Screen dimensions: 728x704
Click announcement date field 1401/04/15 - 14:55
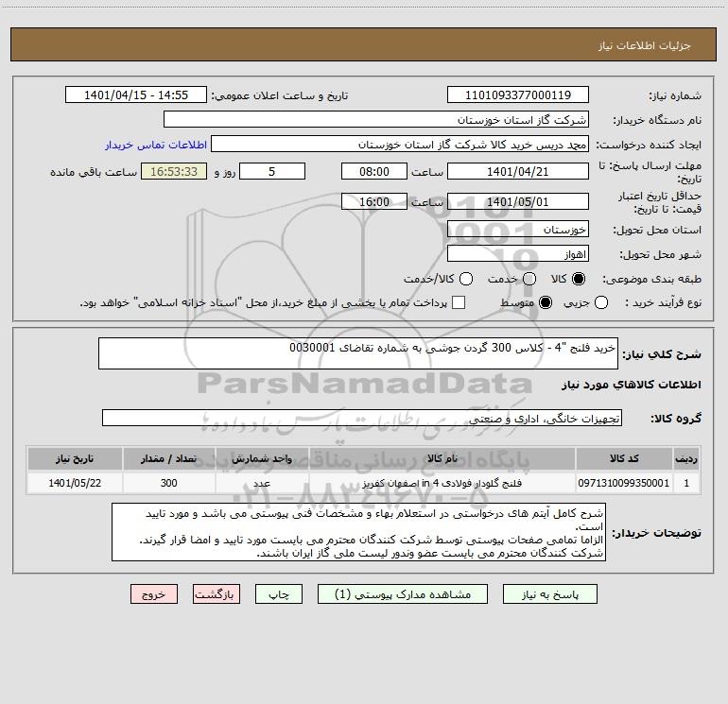tap(136, 95)
